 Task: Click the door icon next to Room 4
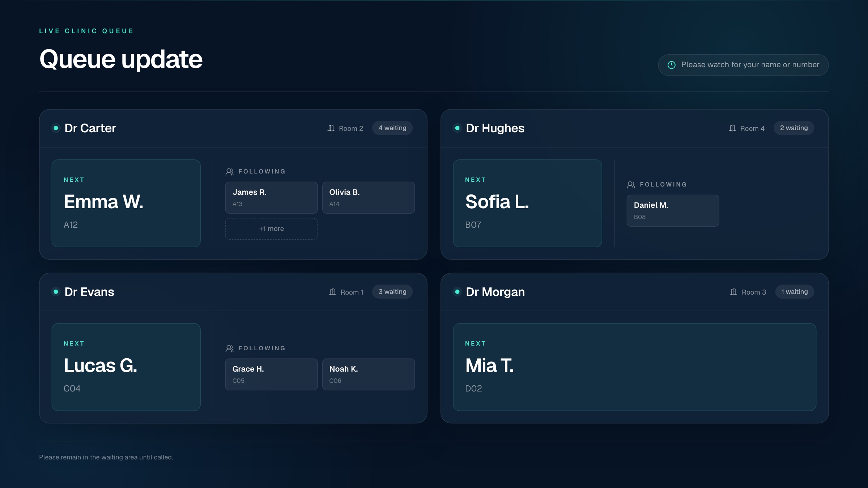point(732,128)
